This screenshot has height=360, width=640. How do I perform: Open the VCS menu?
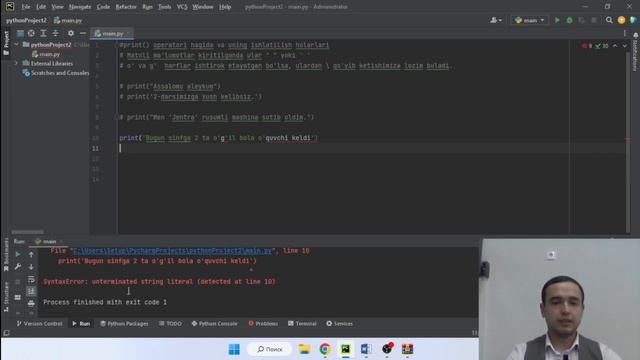(182, 7)
